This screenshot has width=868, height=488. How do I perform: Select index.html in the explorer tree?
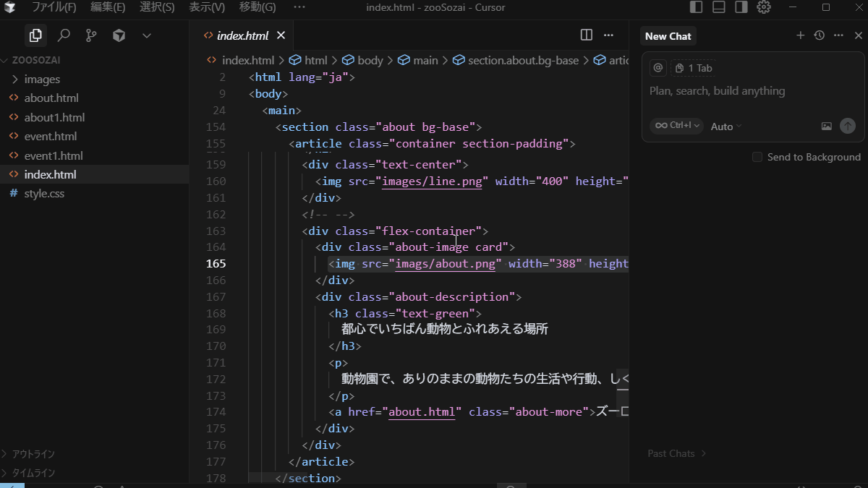coord(95,174)
